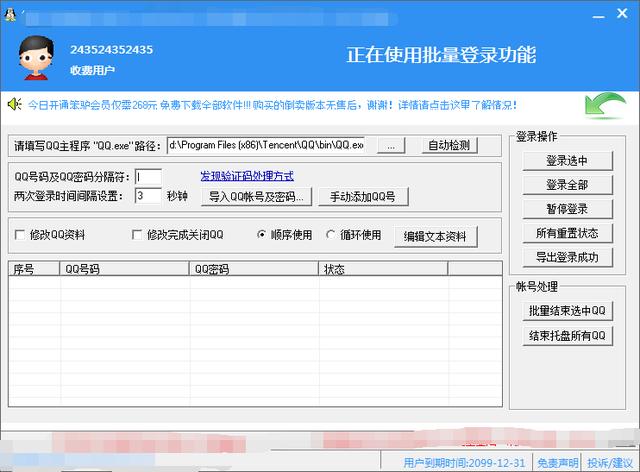Screen dimensions: 640x472
Task: Click the 状态 column header
Action: pyautogui.click(x=383, y=269)
